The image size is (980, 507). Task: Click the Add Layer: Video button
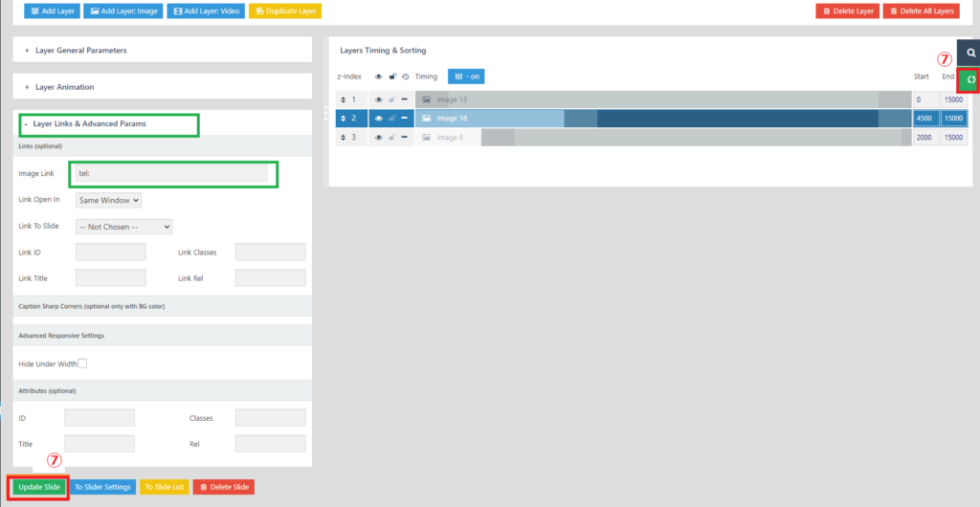pos(205,11)
